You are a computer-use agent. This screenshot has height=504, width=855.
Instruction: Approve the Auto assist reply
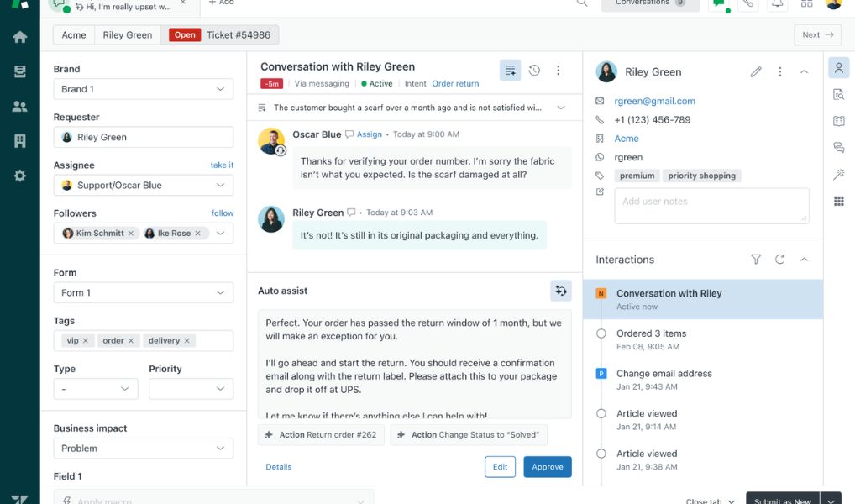[547, 467]
